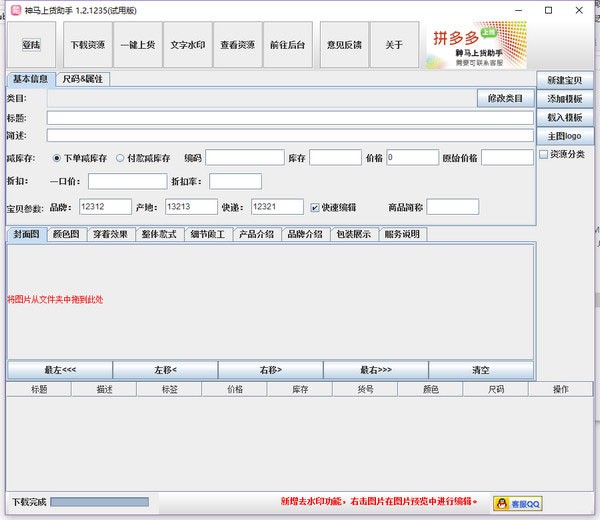
Task: Click the 库存 stock input field
Action: (335, 158)
